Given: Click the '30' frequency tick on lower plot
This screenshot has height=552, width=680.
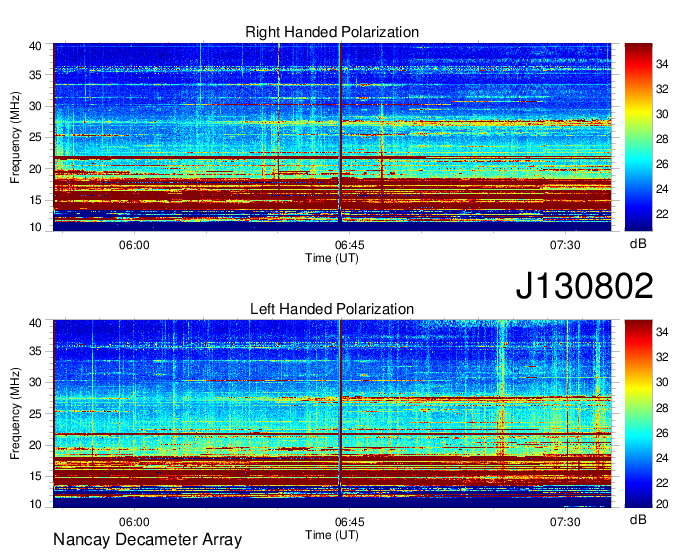Looking at the screenshot, I should point(35,382).
